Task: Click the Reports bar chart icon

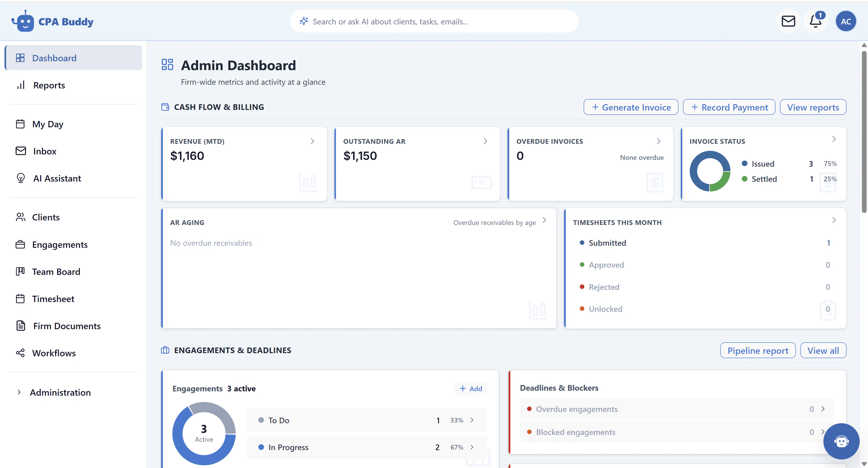Action: coord(21,85)
